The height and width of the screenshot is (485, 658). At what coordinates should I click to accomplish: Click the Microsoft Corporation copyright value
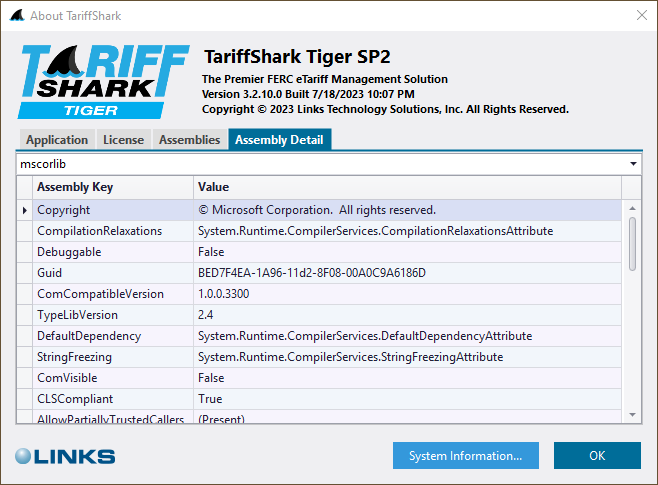pyautogui.click(x=407, y=210)
